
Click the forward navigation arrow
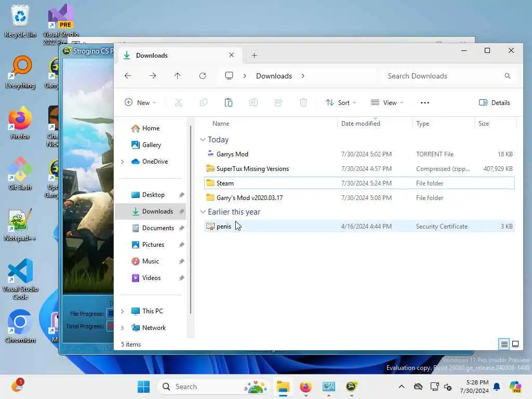click(153, 76)
